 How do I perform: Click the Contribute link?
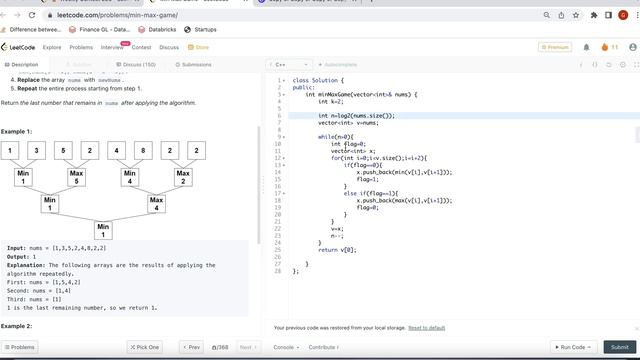coord(324,347)
